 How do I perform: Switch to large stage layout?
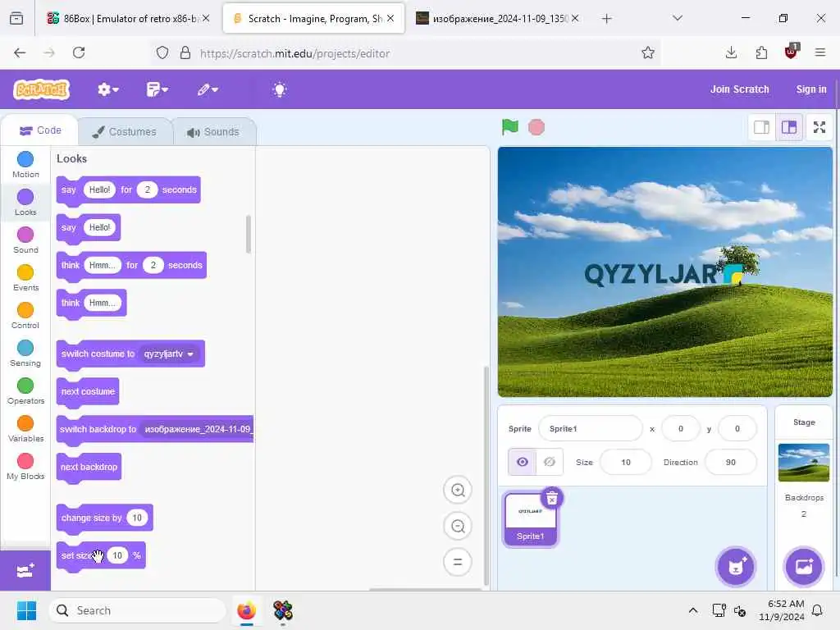coord(789,127)
